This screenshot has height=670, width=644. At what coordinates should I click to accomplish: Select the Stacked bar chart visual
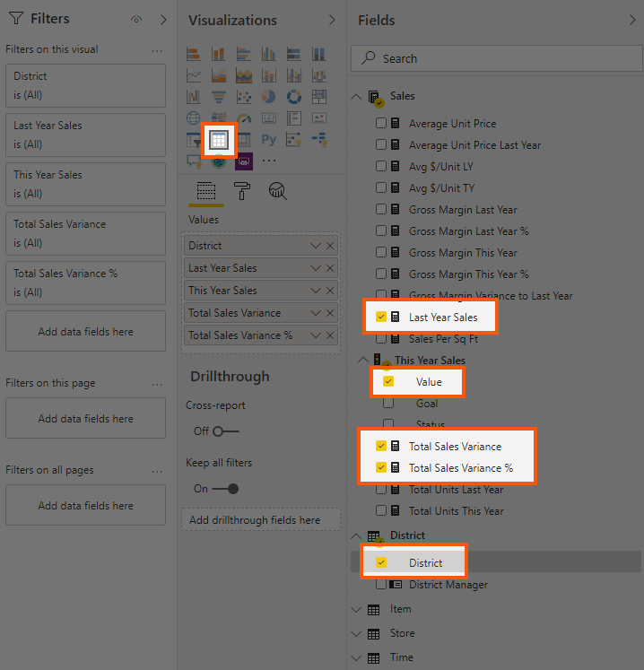(194, 55)
